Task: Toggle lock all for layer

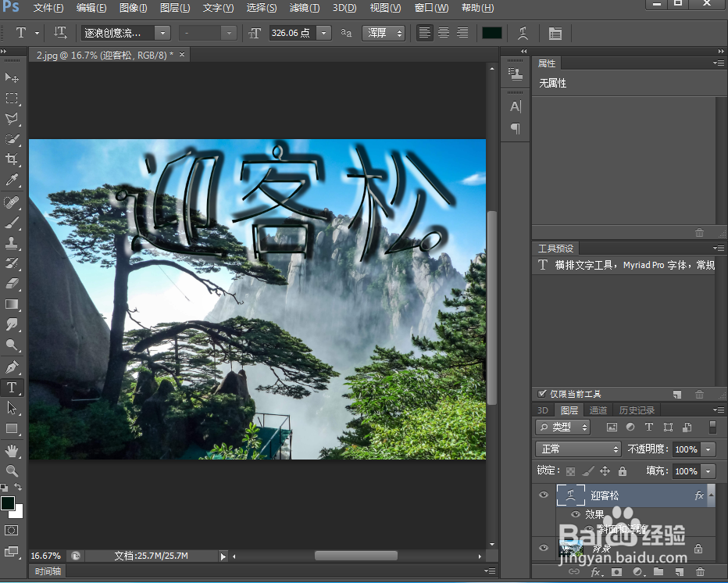Action: pos(623,471)
